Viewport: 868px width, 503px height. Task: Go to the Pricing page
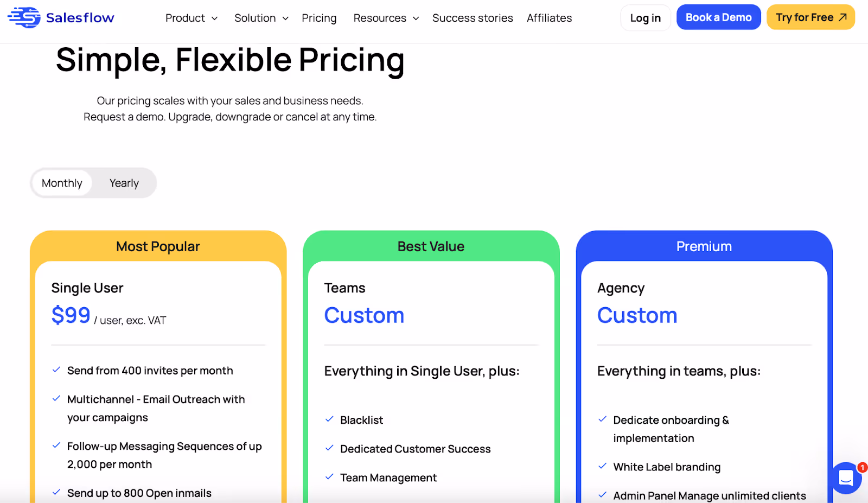(x=319, y=18)
